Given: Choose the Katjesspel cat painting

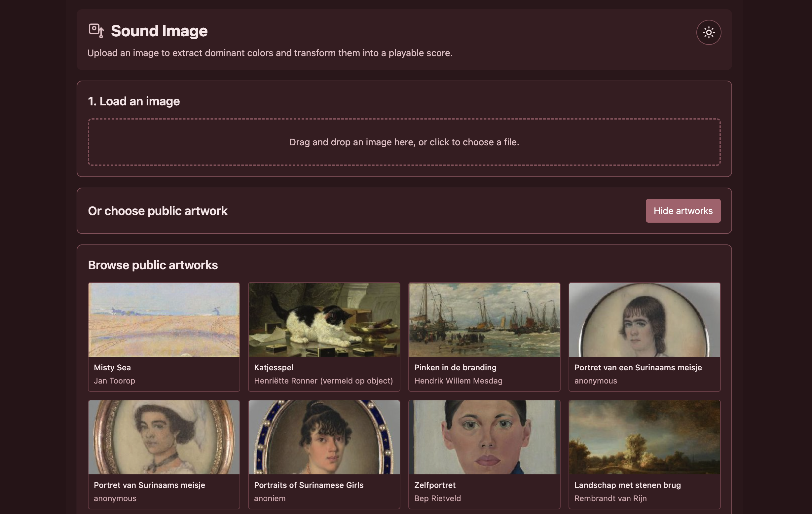Looking at the screenshot, I should (x=324, y=319).
